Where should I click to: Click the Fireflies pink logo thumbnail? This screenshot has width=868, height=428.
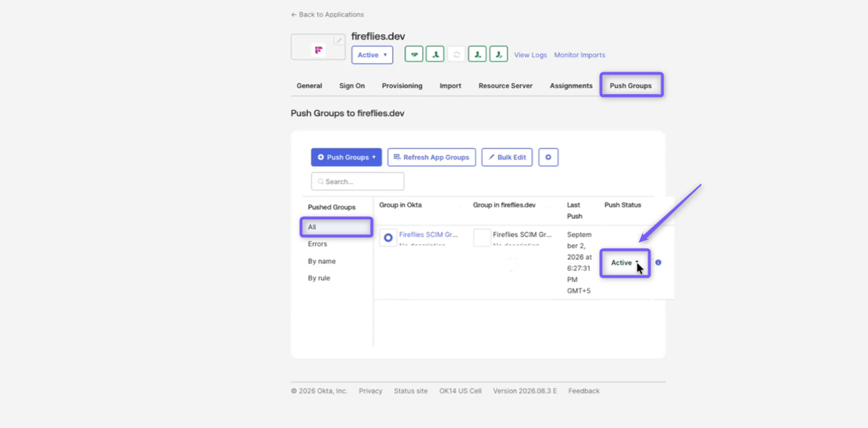click(318, 51)
